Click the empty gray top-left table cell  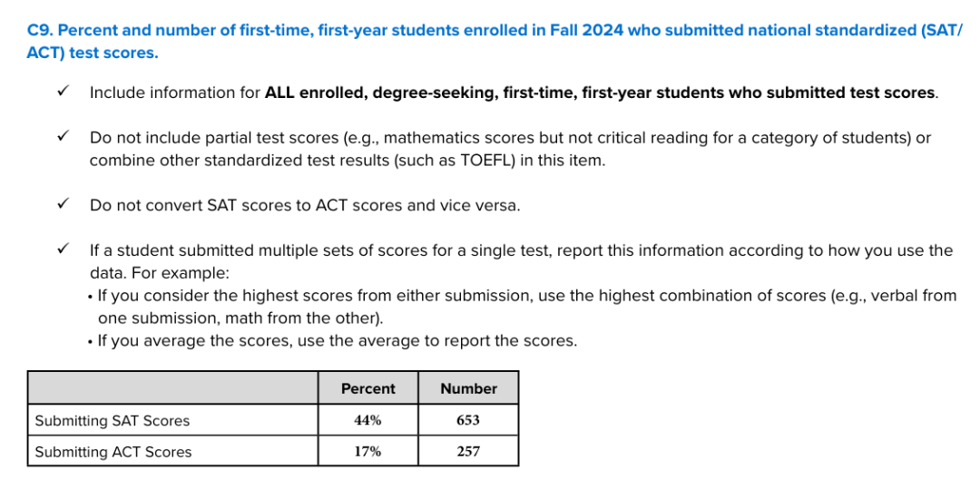click(172, 387)
